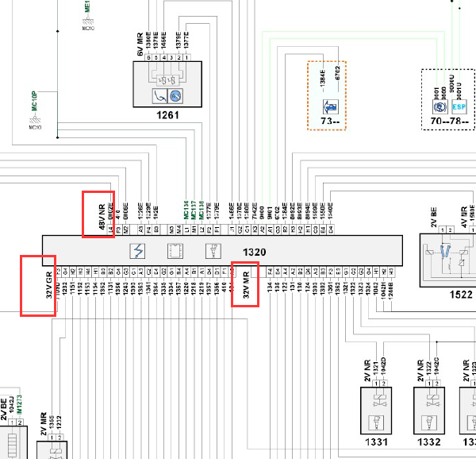Click the 2V NR label above 1331
476x459 pixels.
click(367, 371)
